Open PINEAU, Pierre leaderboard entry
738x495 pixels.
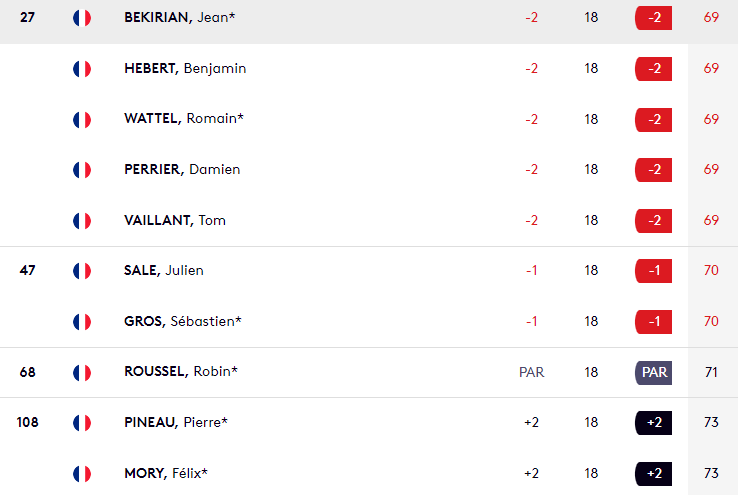click(x=369, y=423)
